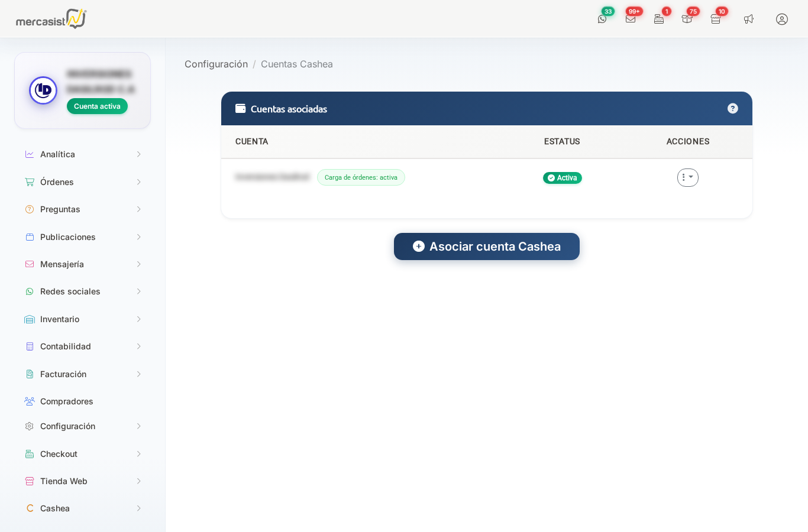The height and width of the screenshot is (532, 808).
Task: Select Cashea in the sidebar menu
Action: pyautogui.click(x=55, y=508)
